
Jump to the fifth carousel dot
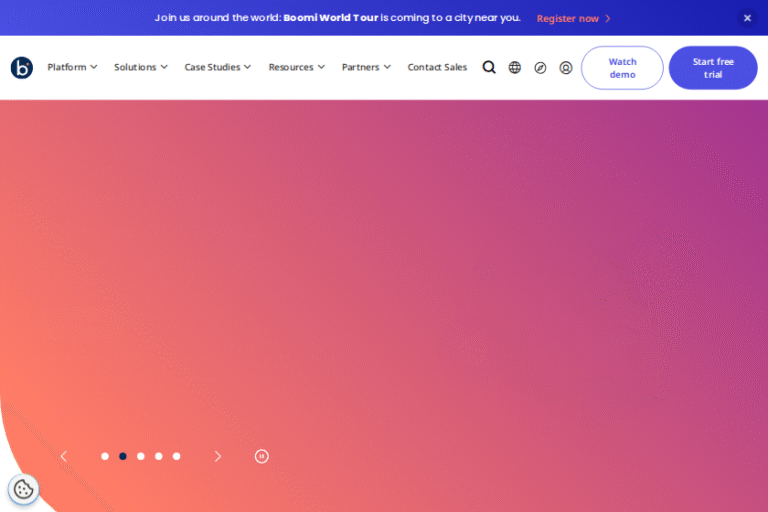click(177, 456)
